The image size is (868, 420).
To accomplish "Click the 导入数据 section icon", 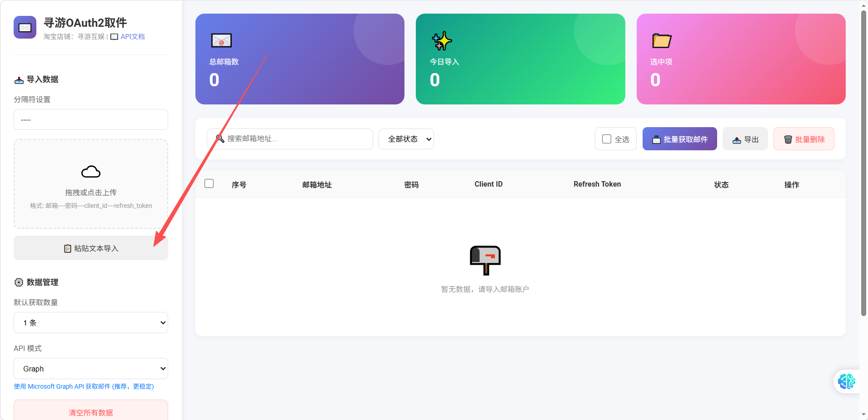I will coord(19,80).
